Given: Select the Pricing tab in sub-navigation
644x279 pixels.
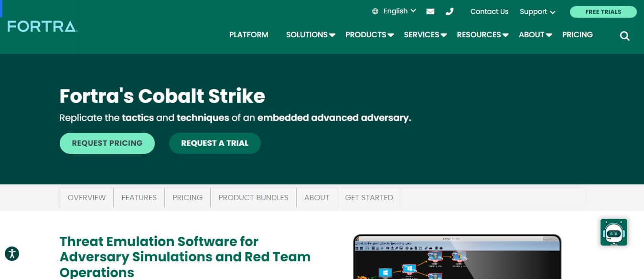Looking at the screenshot, I should pos(188,198).
